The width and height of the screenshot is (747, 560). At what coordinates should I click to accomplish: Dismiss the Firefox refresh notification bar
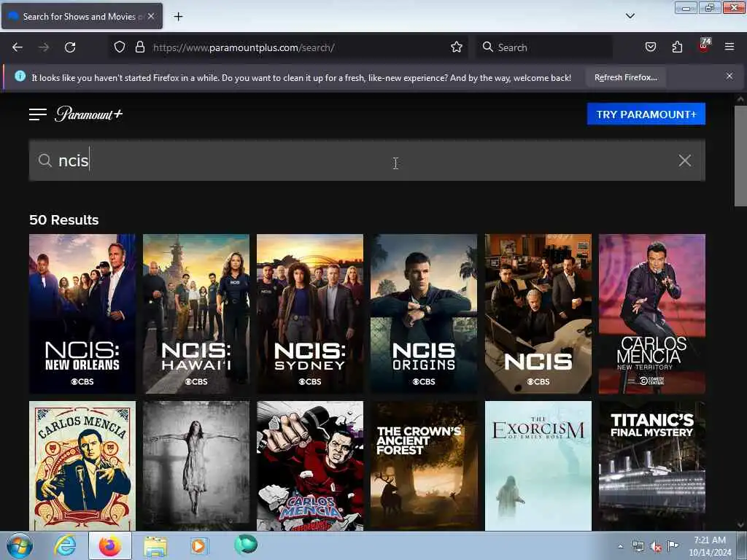(x=729, y=76)
